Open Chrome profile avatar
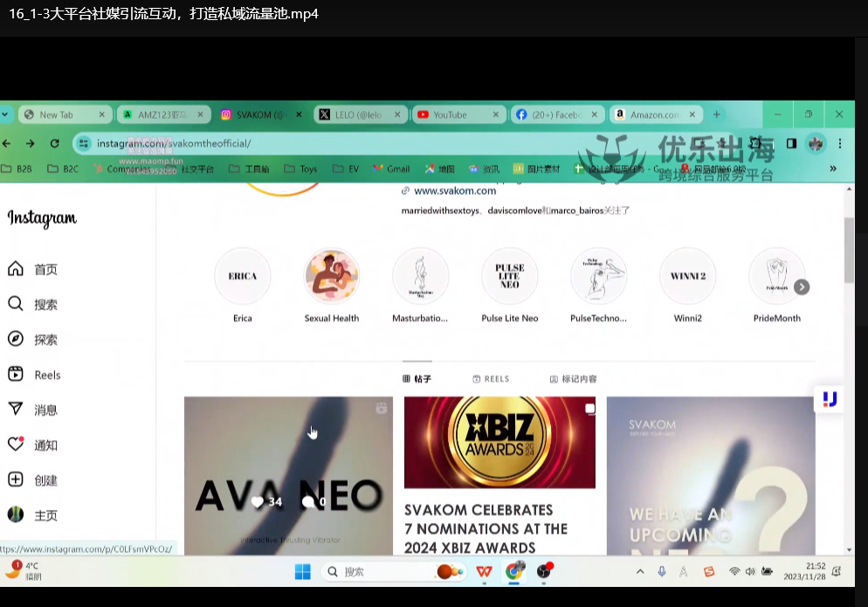 coord(816,143)
